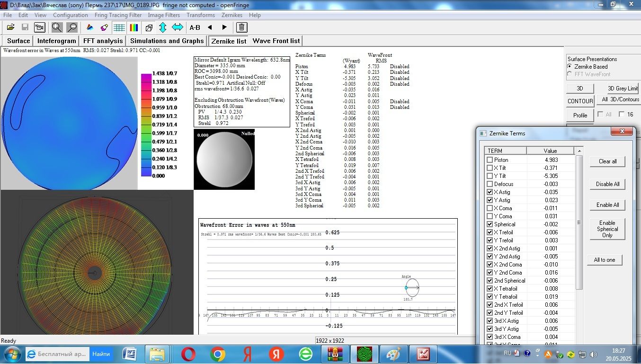Tick the 16 checkbox beside Profile
Screen dimensions: 641x364
[621, 115]
